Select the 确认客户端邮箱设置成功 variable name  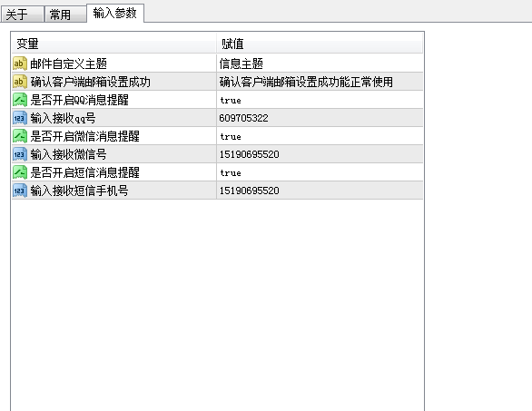[x=90, y=82]
